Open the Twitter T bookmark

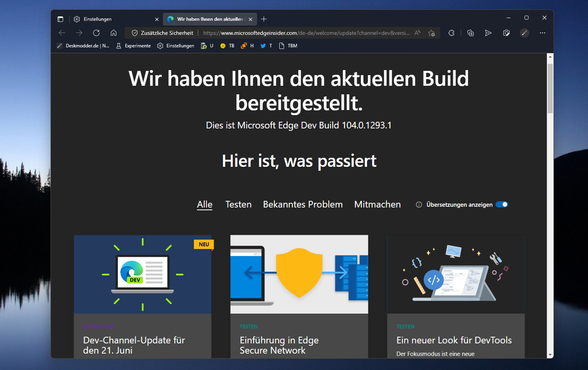pyautogui.click(x=266, y=46)
